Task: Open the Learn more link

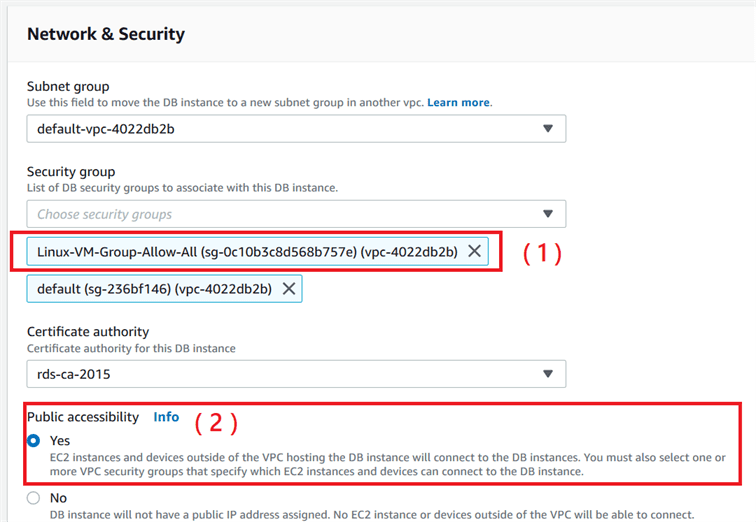Action: 458,102
